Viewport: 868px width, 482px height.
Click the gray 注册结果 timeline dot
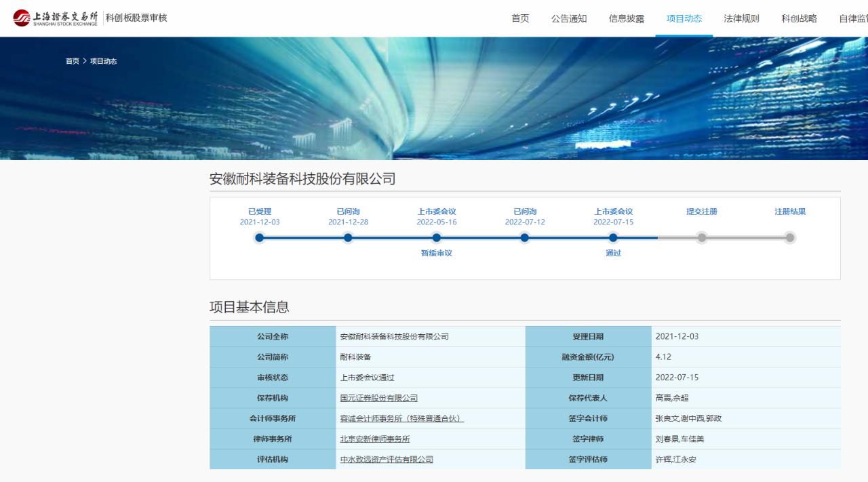pos(790,238)
